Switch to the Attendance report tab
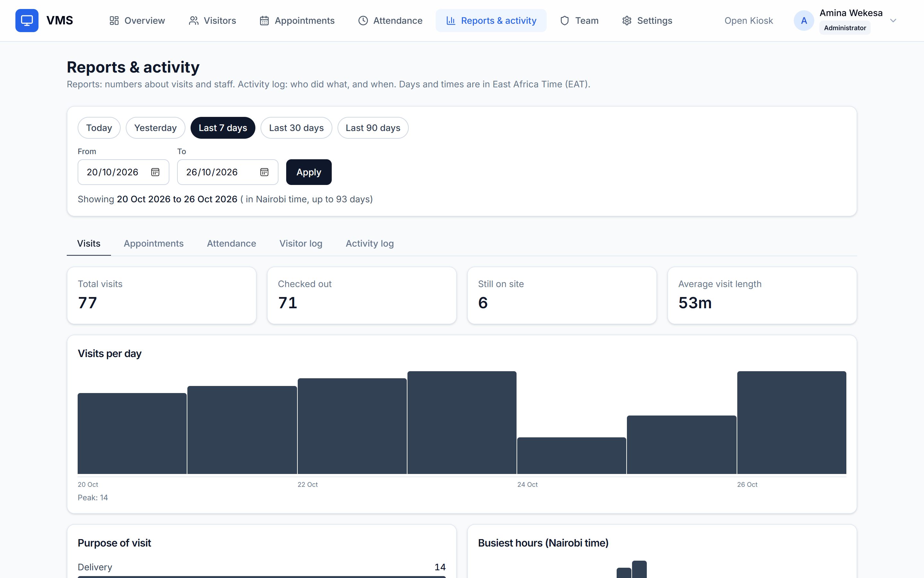924x578 pixels. click(231, 243)
